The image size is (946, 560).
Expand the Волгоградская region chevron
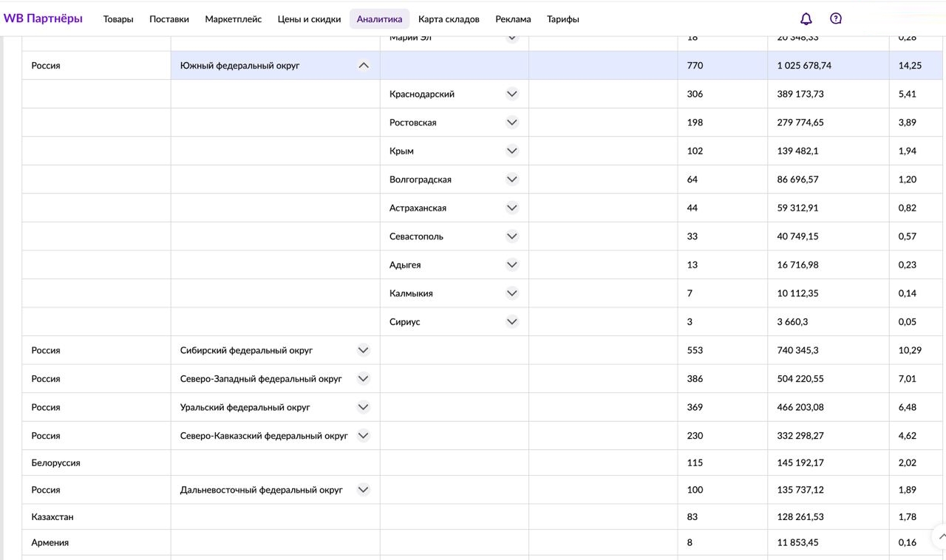[512, 180]
